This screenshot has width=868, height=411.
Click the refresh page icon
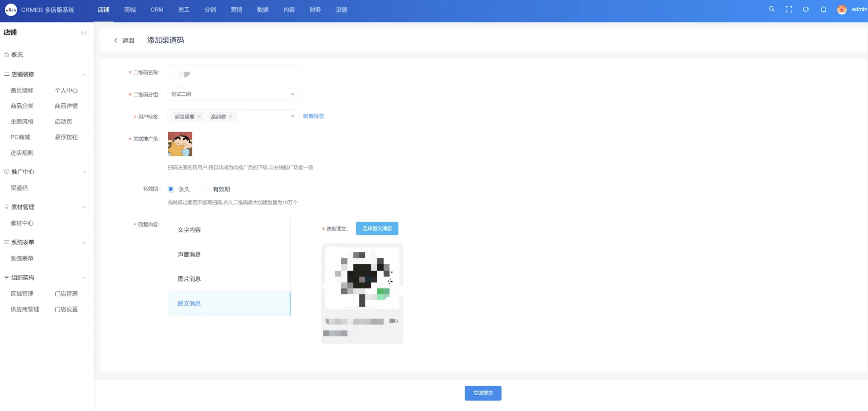pos(806,9)
